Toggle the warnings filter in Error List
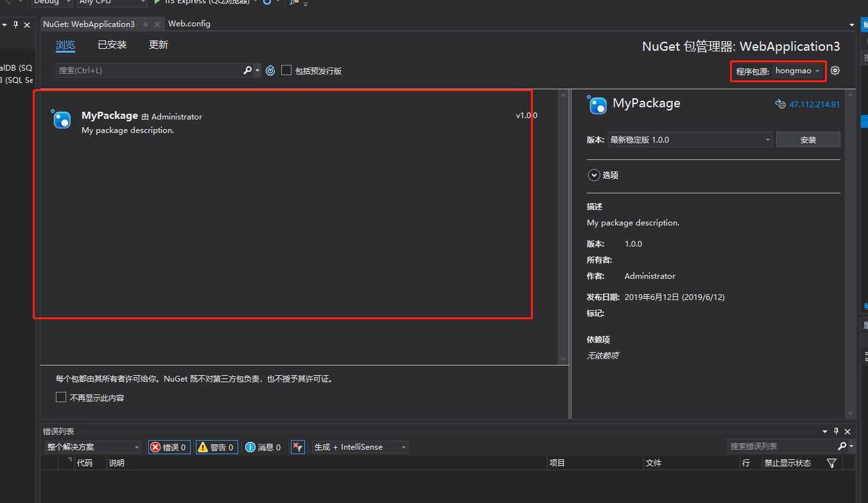Viewport: 868px width, 503px height. tap(216, 447)
